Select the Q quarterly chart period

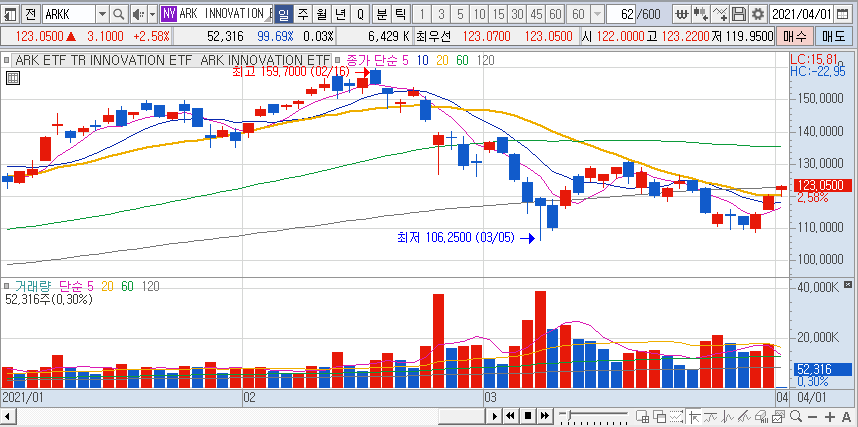coord(360,14)
